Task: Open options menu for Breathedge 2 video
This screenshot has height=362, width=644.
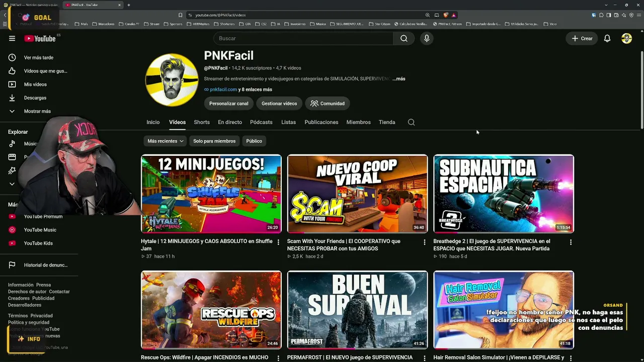Action: [571, 242]
